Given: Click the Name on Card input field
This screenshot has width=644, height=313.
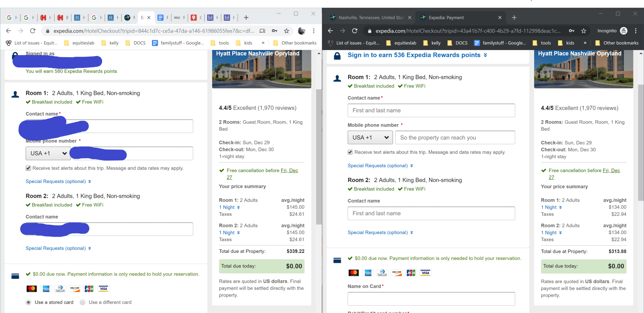Looking at the screenshot, I should pos(431,299).
